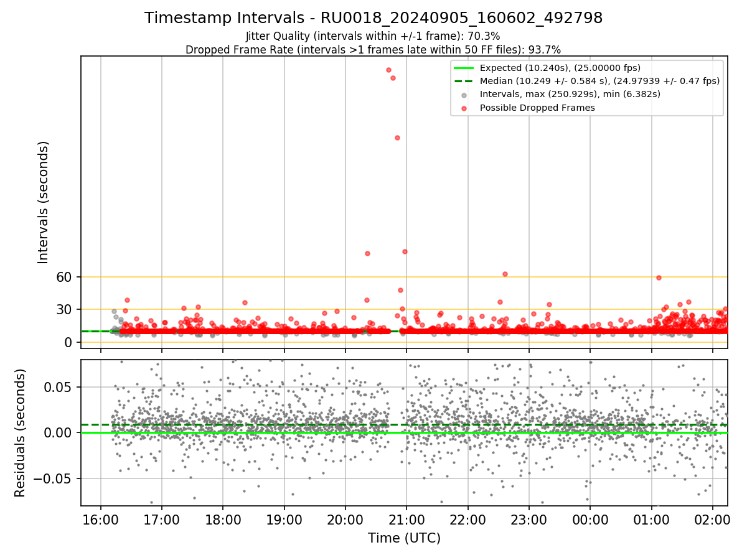Click the 'Time (UTC)' x-axis label

click(404, 538)
